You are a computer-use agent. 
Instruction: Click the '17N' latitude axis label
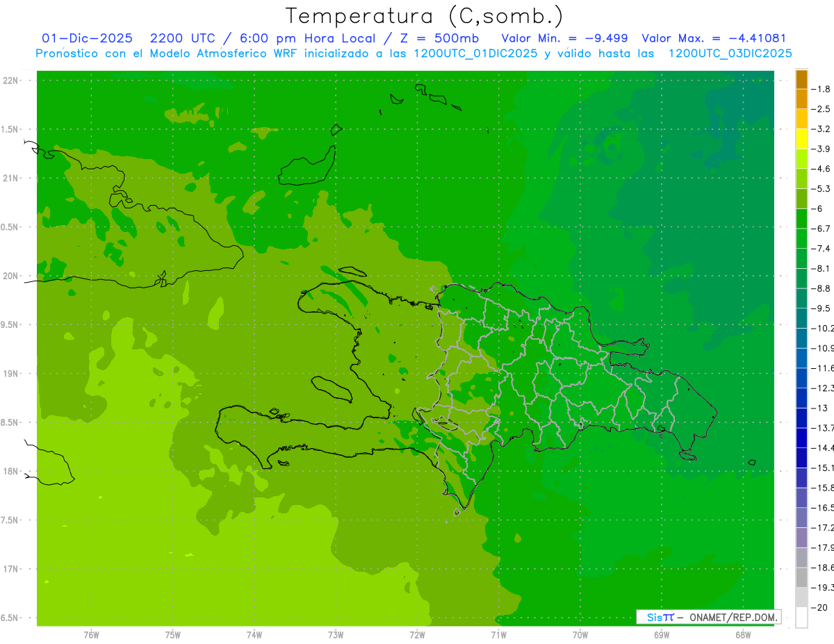[x=10, y=569]
